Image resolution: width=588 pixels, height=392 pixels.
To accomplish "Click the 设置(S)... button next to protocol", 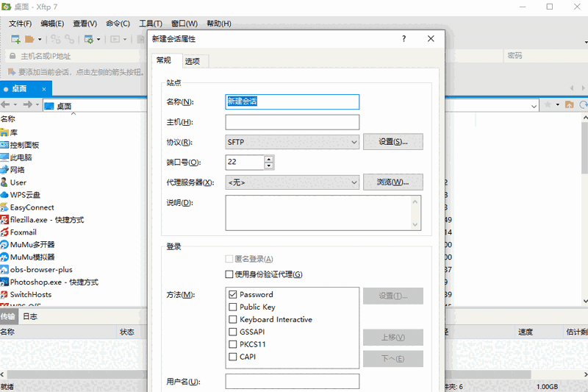I will coord(393,142).
